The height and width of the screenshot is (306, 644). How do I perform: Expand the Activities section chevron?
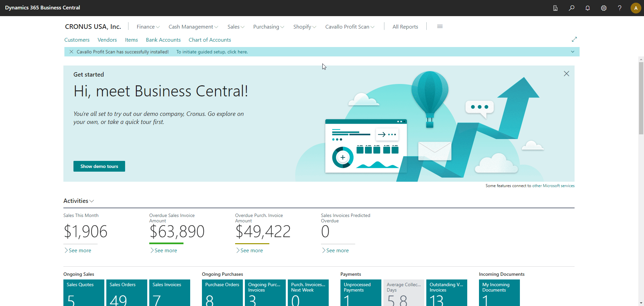click(x=92, y=201)
